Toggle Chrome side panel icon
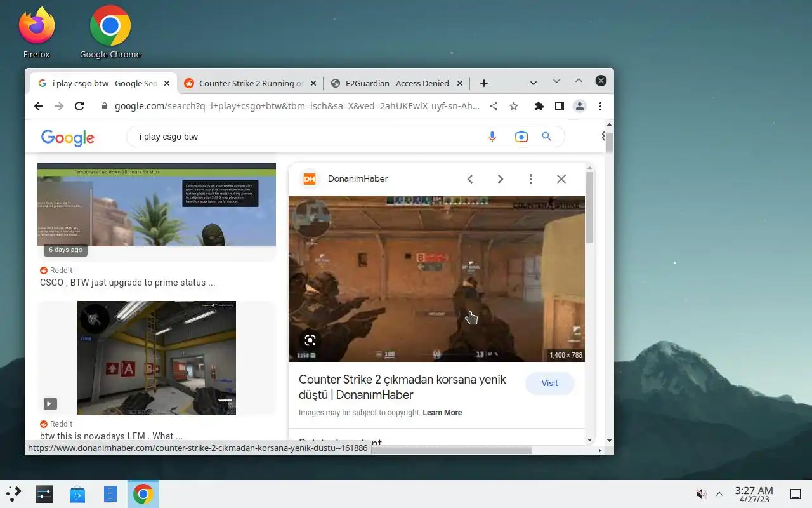This screenshot has height=508, width=812. [x=559, y=106]
